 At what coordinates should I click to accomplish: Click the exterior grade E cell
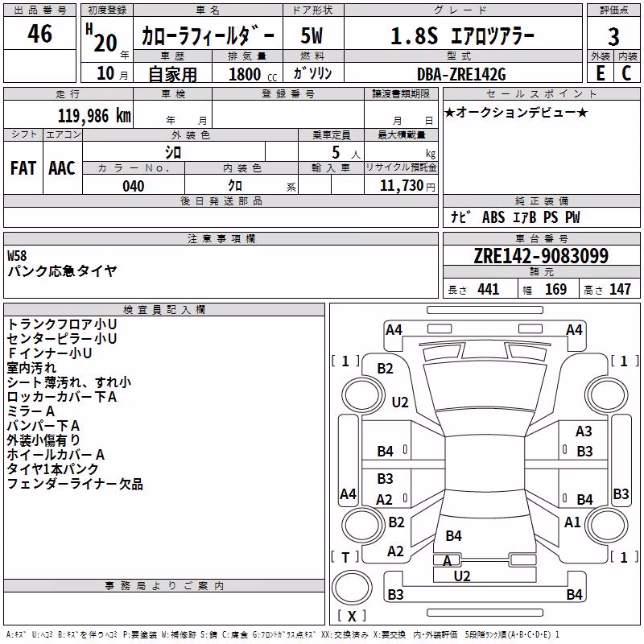coord(601,72)
